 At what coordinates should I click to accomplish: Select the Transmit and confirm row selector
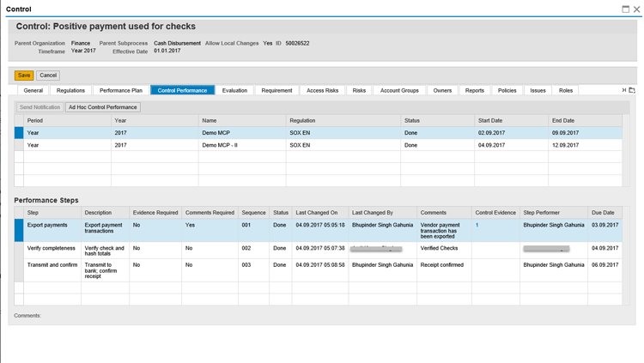click(19, 269)
